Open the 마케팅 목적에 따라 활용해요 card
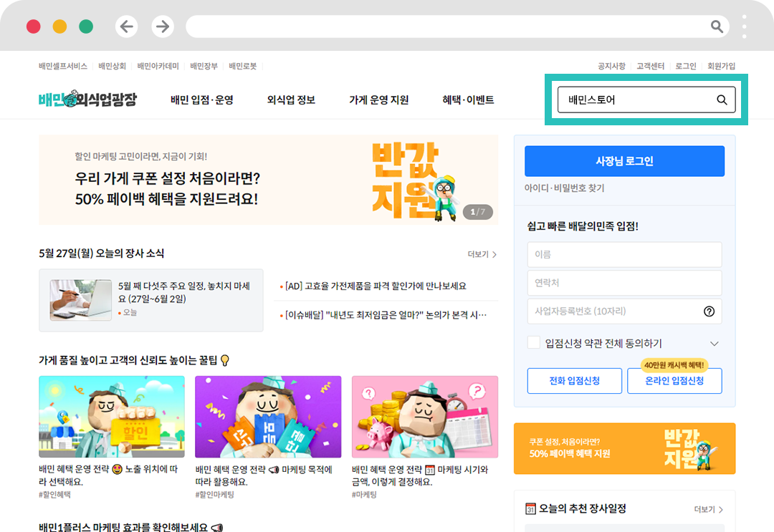The width and height of the screenshot is (774, 532). (268, 437)
